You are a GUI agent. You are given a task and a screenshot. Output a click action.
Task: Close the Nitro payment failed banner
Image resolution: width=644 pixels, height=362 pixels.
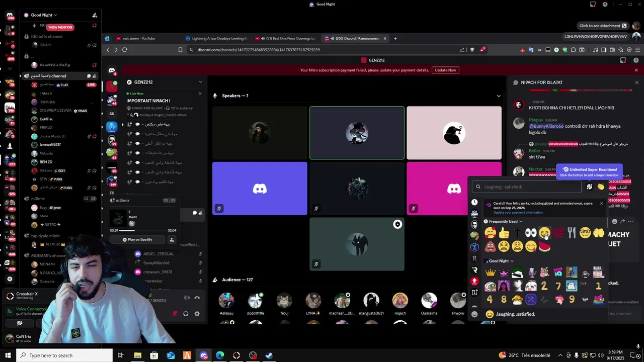636,70
